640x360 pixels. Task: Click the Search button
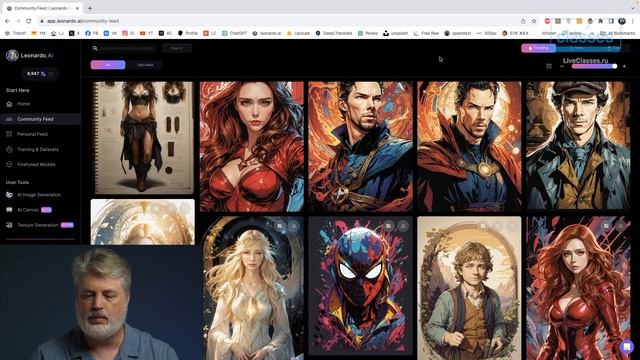[177, 48]
